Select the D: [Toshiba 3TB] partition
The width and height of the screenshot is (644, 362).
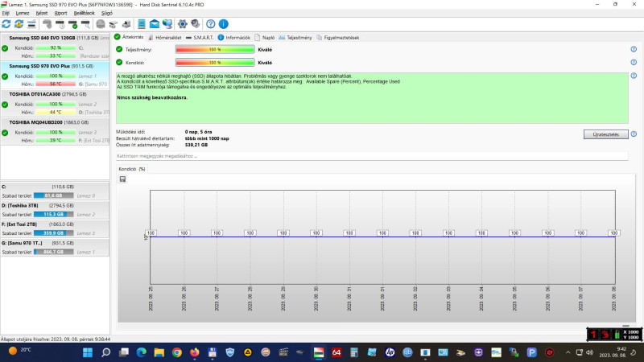[x=55, y=210]
